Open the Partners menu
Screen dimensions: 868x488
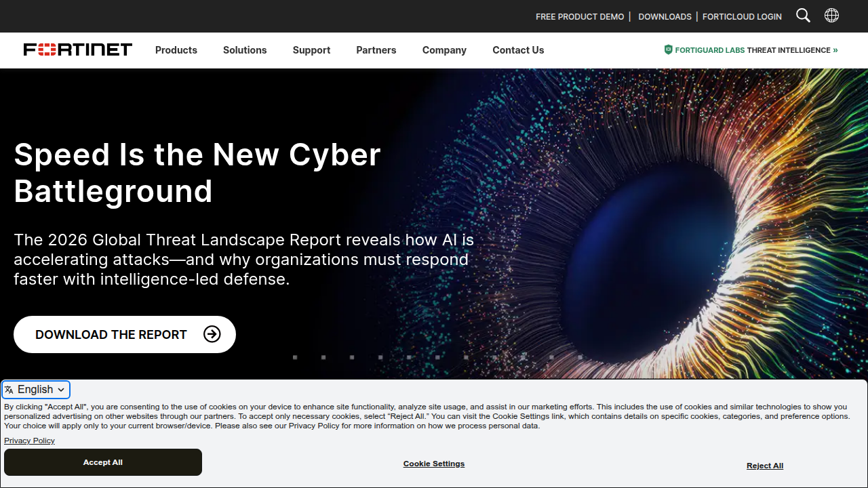(x=376, y=50)
